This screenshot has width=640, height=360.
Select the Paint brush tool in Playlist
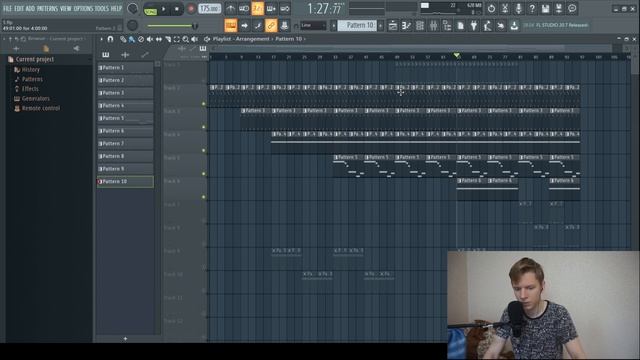[132, 39]
